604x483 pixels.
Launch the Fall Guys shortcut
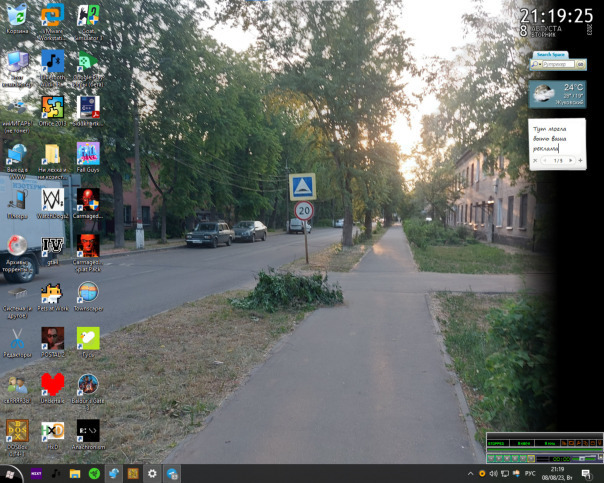(x=88, y=157)
